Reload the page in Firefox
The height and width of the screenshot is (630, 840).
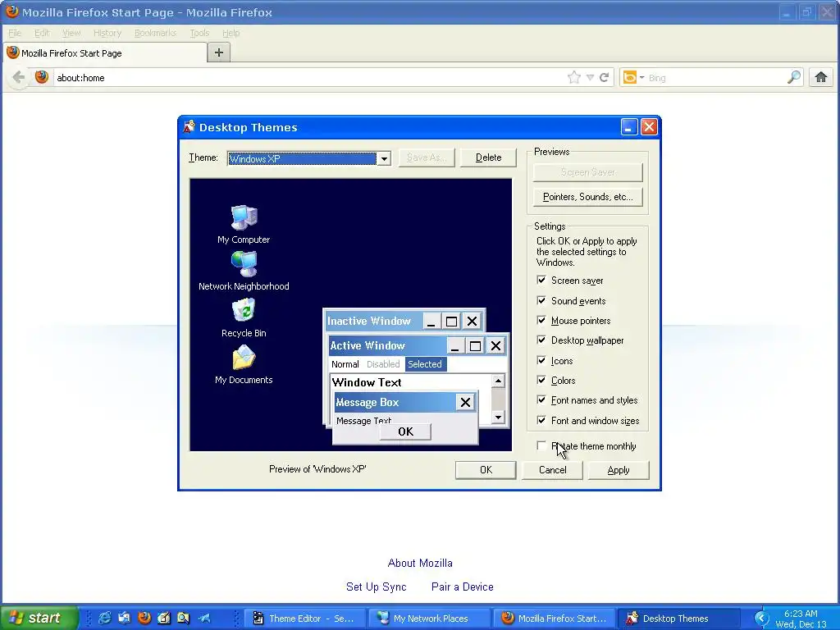(x=604, y=78)
